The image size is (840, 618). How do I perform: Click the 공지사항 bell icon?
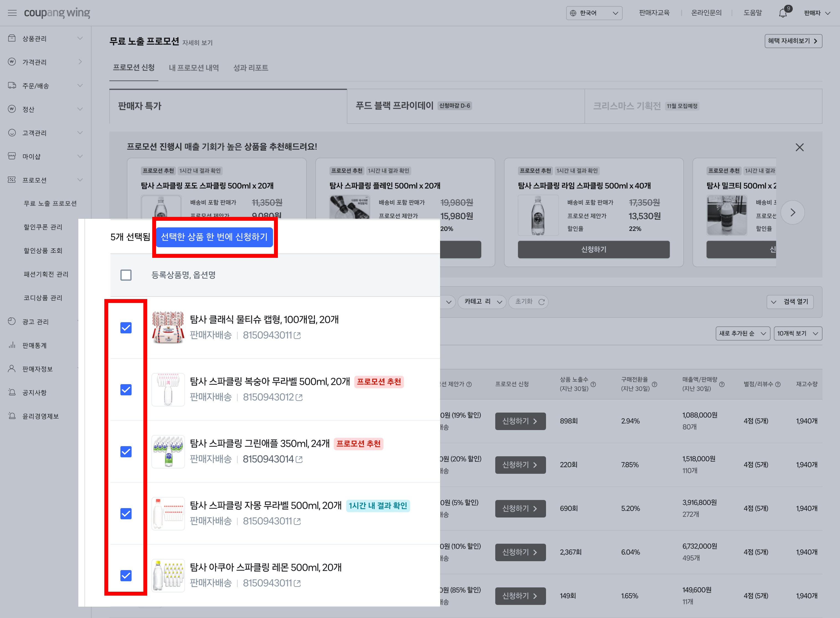(12, 392)
